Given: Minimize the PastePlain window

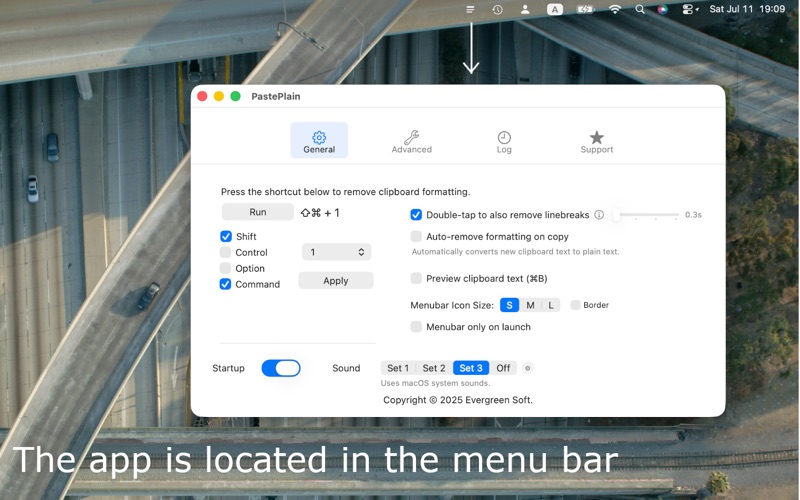Looking at the screenshot, I should pos(219,96).
